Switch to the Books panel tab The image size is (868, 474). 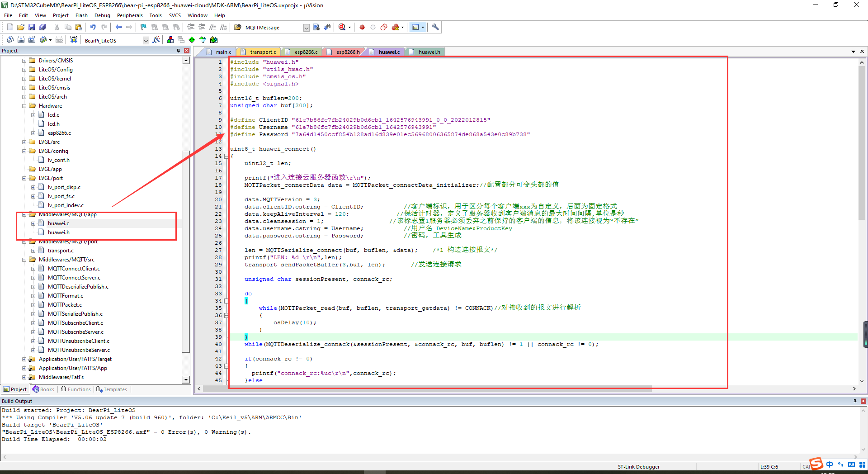[43, 389]
